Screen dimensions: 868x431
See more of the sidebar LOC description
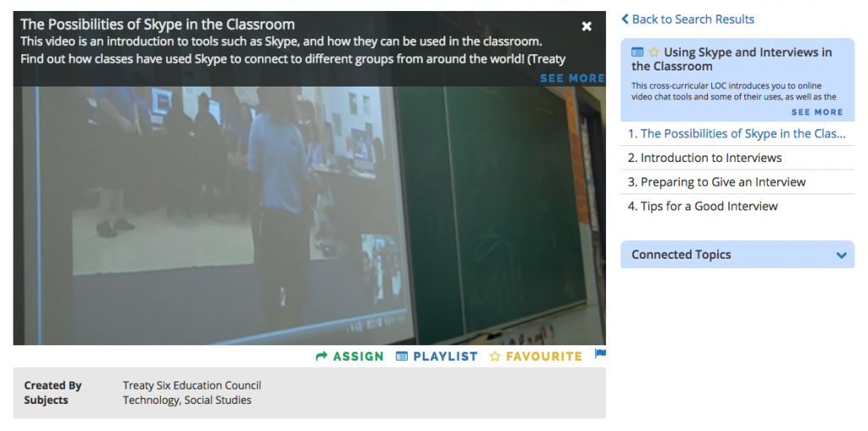click(x=817, y=112)
